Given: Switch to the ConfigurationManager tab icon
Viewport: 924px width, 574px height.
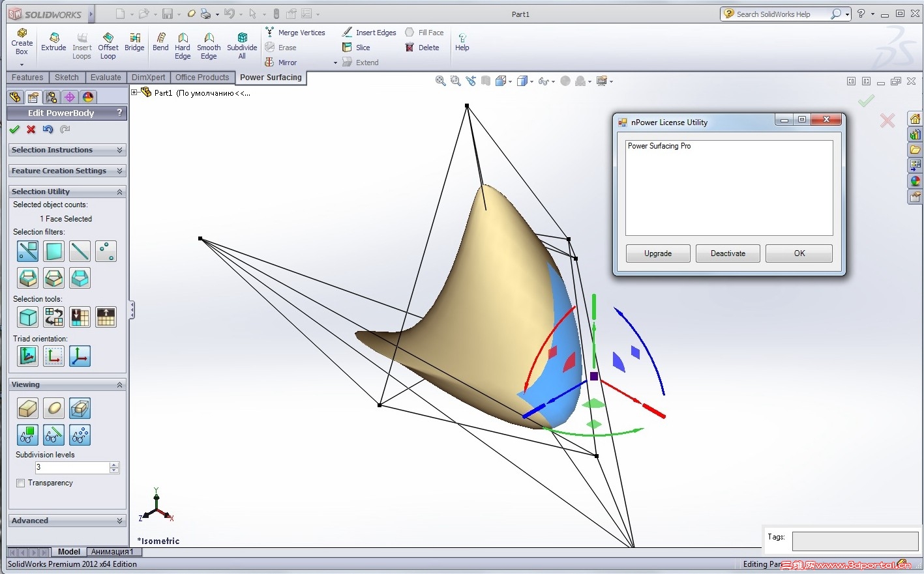Looking at the screenshot, I should (52, 97).
